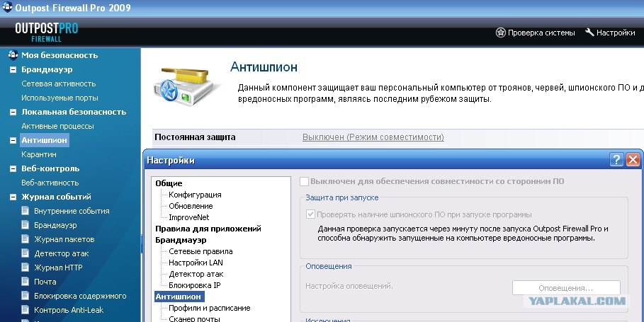Open Проверка системы from the top bar
This screenshot has height=322, width=644.
541,33
